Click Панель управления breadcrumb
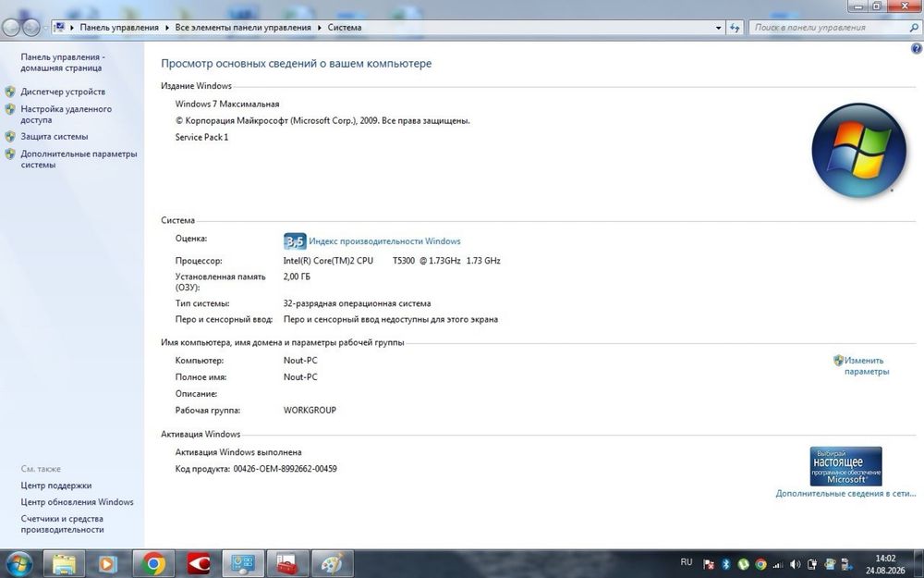 (119, 27)
